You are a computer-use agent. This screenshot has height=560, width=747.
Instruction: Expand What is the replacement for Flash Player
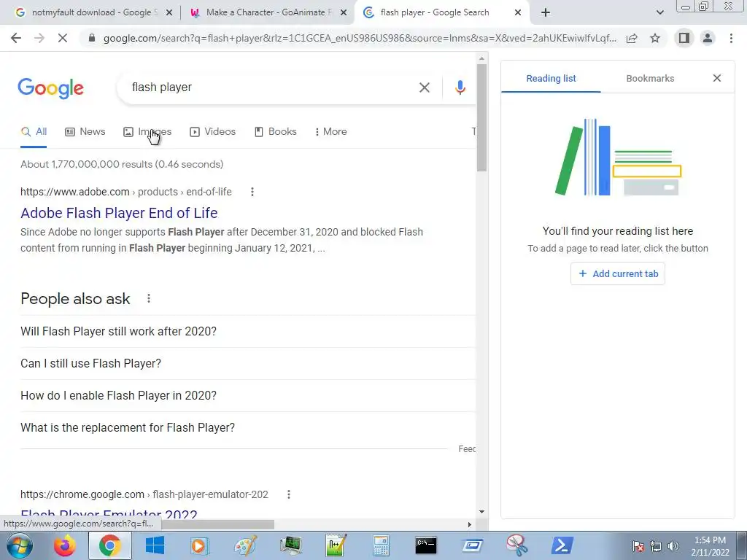pos(248,427)
